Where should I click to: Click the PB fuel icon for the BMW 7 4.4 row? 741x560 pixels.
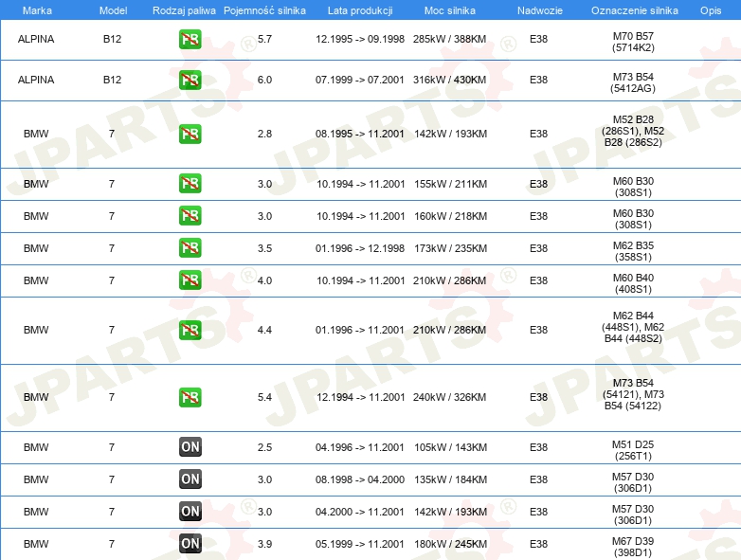[190, 330]
